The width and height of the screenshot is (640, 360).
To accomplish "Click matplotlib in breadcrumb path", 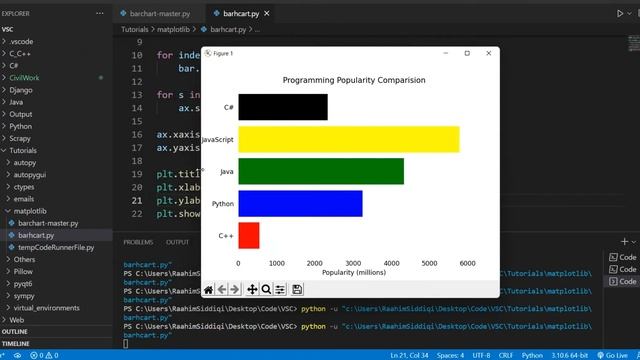I will pos(173,29).
